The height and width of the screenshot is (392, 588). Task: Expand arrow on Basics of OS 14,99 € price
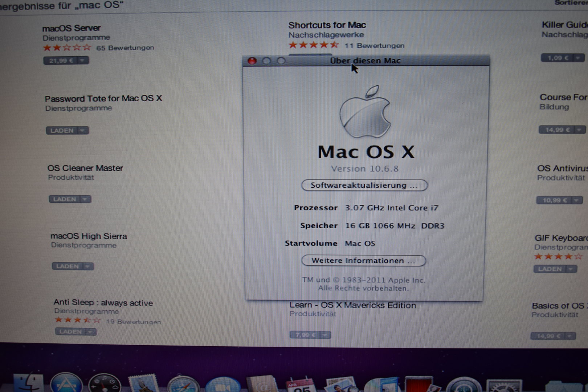570,336
